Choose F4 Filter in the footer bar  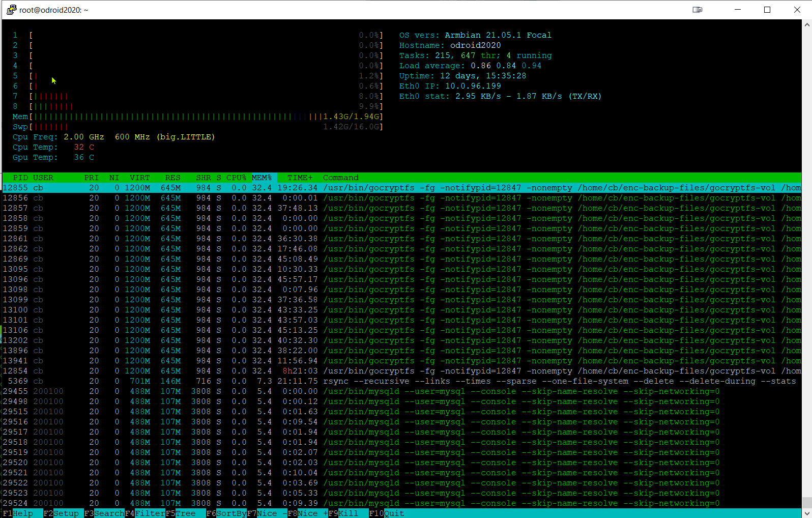tap(145, 513)
